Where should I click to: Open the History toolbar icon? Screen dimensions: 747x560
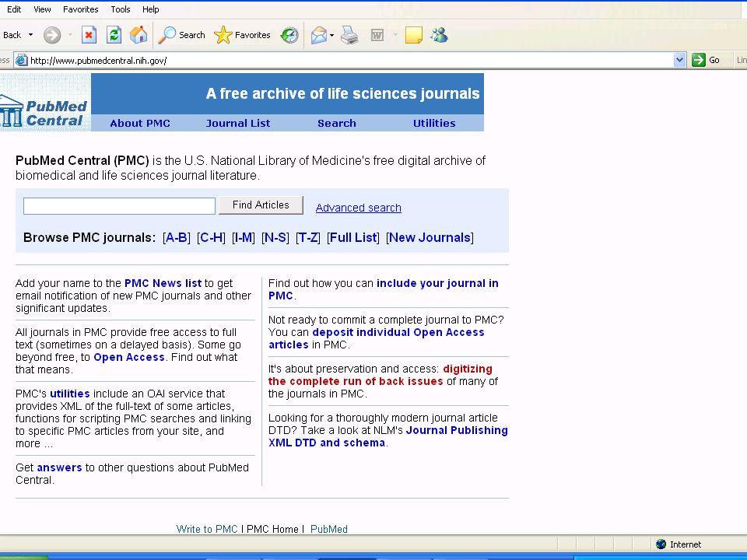(x=289, y=35)
